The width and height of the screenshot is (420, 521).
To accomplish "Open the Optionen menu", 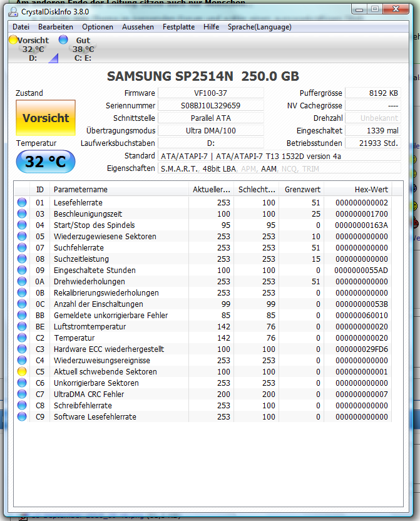I will (98, 27).
